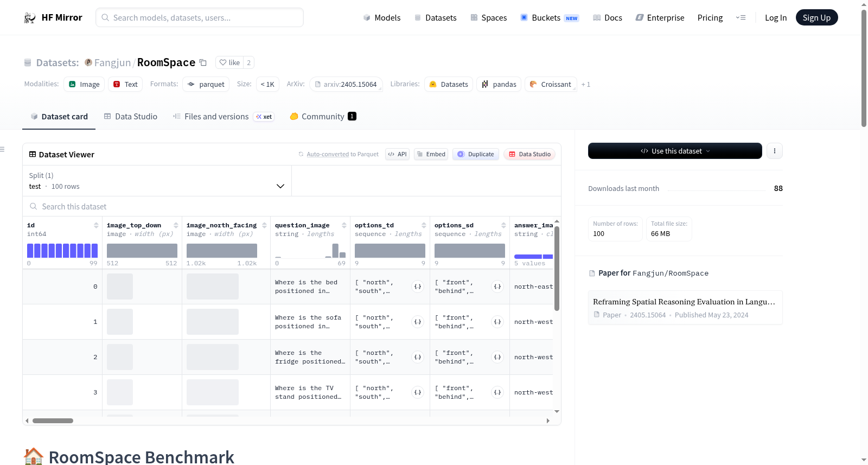Select the < 1K size tag
Screen dimensions: 868x465
pos(267,84)
